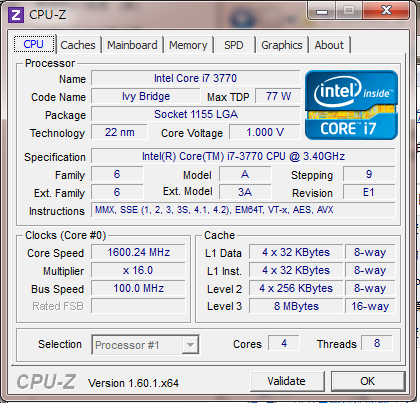Click the Threads value '8'
Image resolution: width=420 pixels, height=403 pixels.
click(x=377, y=343)
